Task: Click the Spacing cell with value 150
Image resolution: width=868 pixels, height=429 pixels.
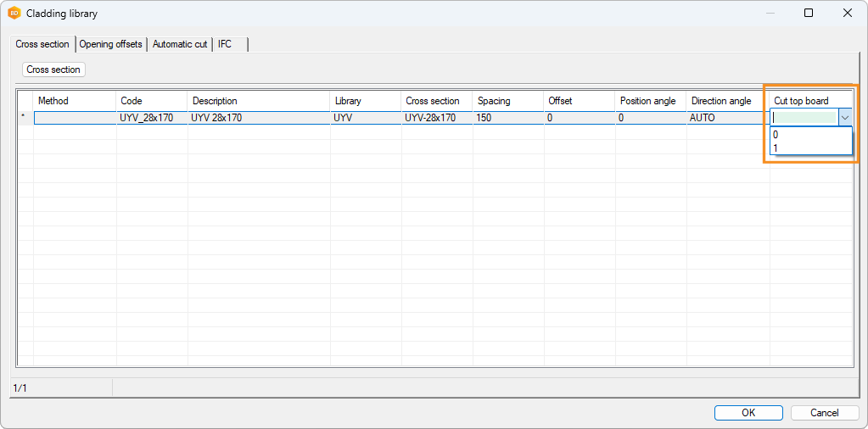Action: (507, 118)
